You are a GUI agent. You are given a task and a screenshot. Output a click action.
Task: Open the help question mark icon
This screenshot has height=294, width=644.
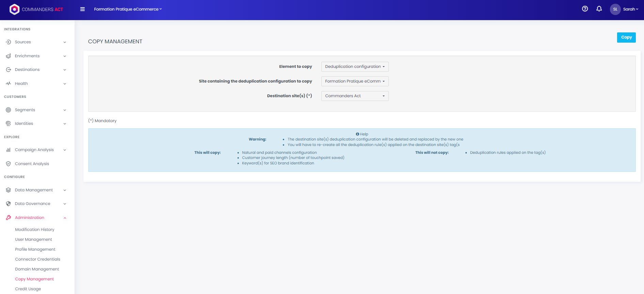(x=585, y=9)
